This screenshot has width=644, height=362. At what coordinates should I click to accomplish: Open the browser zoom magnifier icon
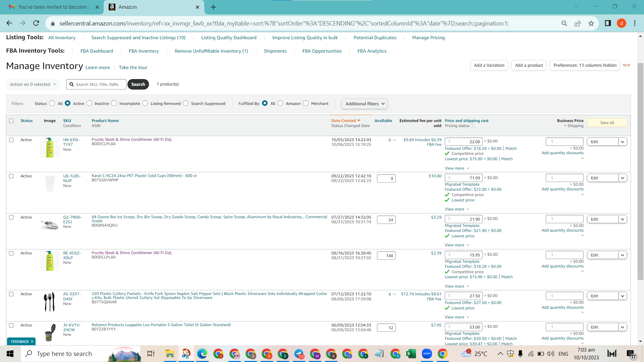point(564,23)
